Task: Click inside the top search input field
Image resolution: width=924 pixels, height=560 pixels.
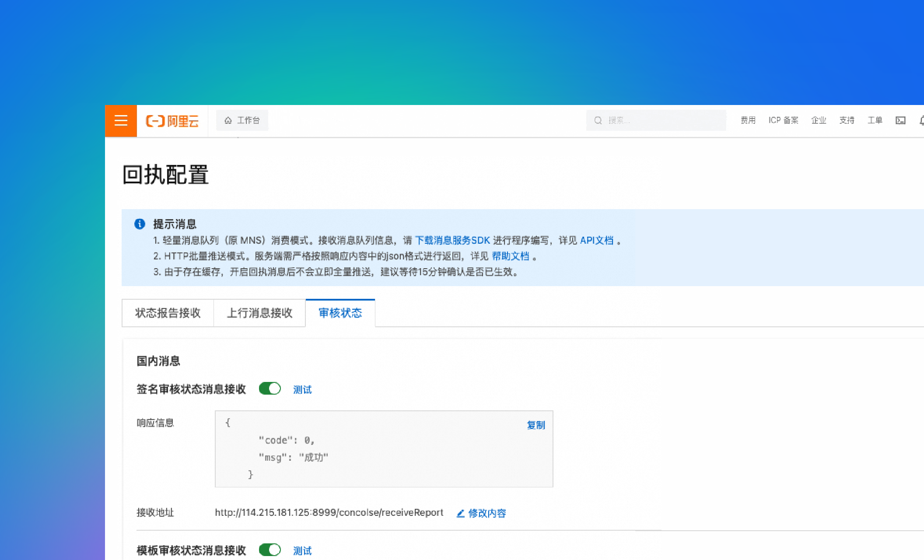Action: tap(656, 120)
